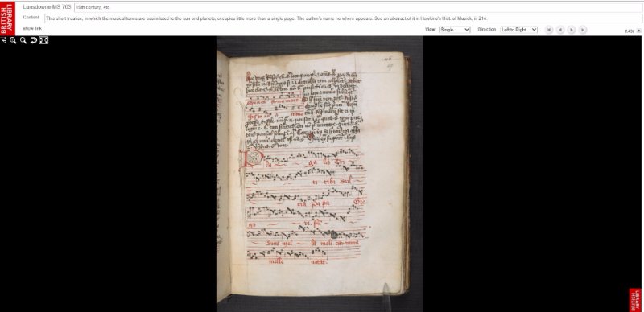
Task: Go to the previous page button
Action: click(x=560, y=30)
